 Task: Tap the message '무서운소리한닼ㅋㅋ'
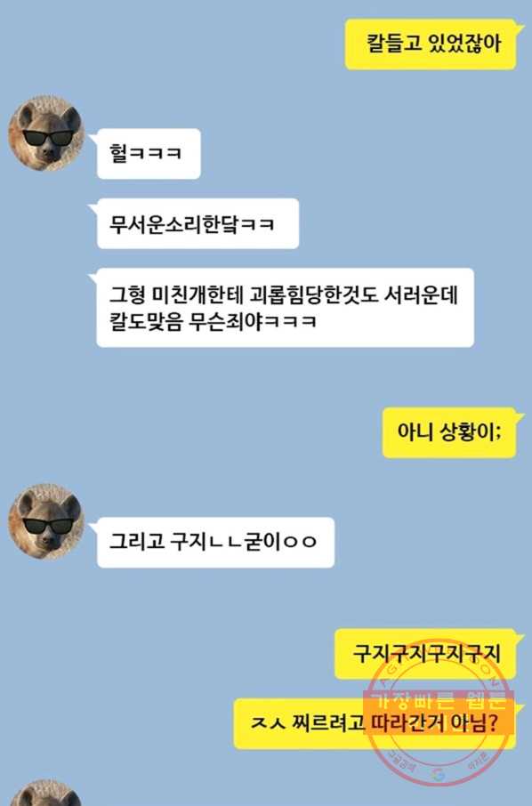tap(197, 223)
